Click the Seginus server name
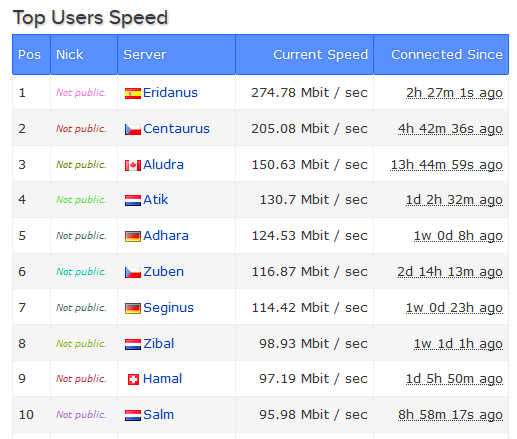Image resolution: width=517 pixels, height=439 pixels. point(168,308)
